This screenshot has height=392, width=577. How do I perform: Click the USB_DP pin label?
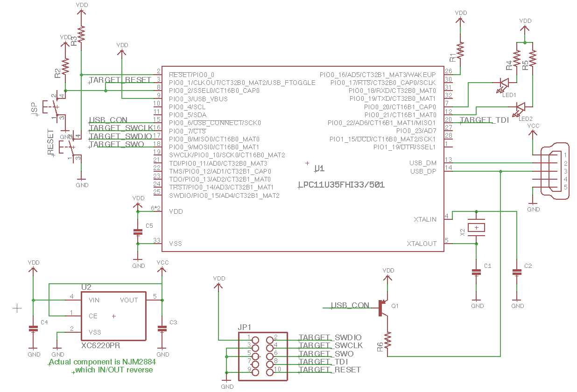423,171
